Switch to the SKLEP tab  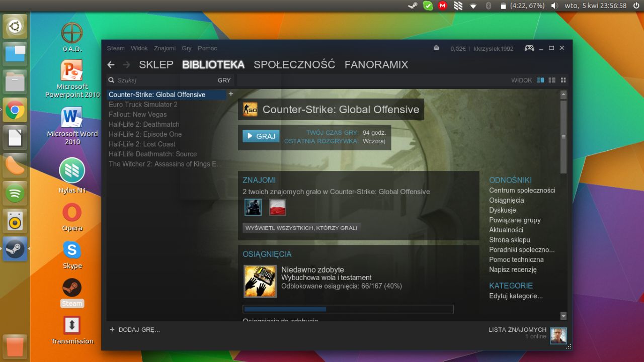(x=156, y=65)
